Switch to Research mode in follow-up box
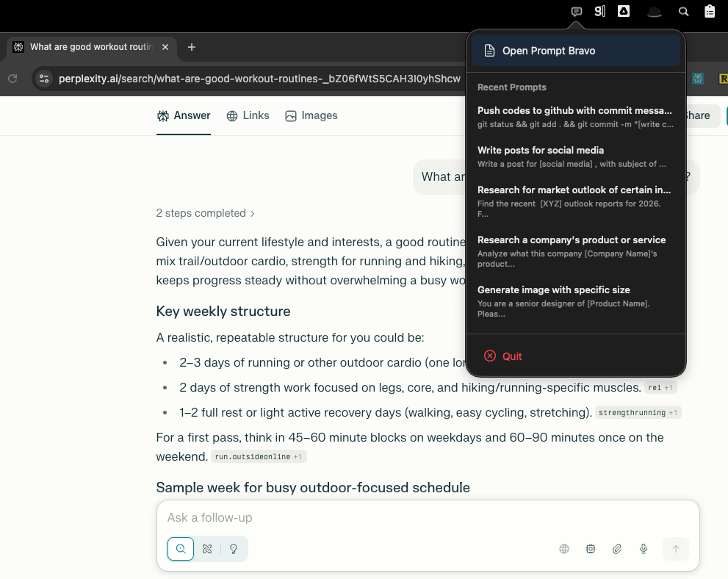The image size is (728, 579). tap(207, 549)
